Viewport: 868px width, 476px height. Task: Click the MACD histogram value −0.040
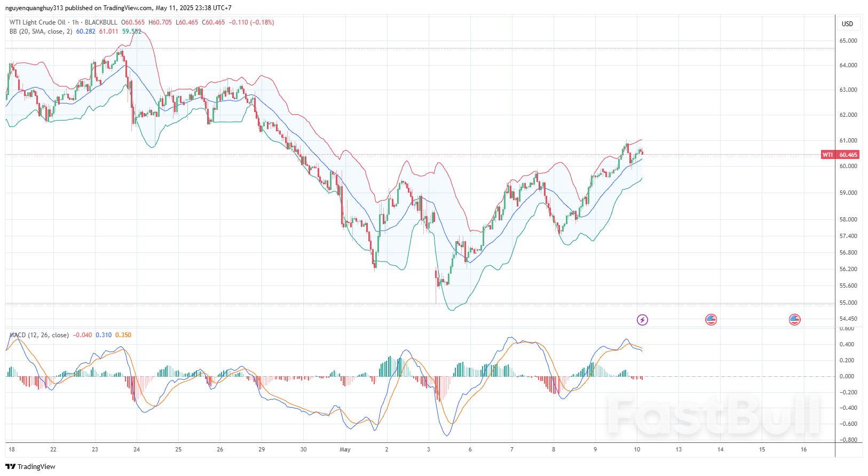point(82,335)
